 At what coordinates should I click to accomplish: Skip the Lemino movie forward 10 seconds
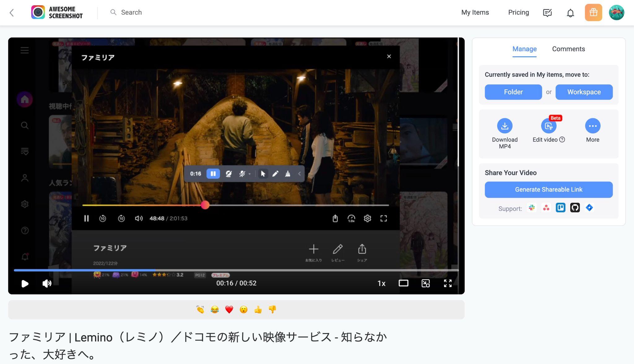point(121,219)
